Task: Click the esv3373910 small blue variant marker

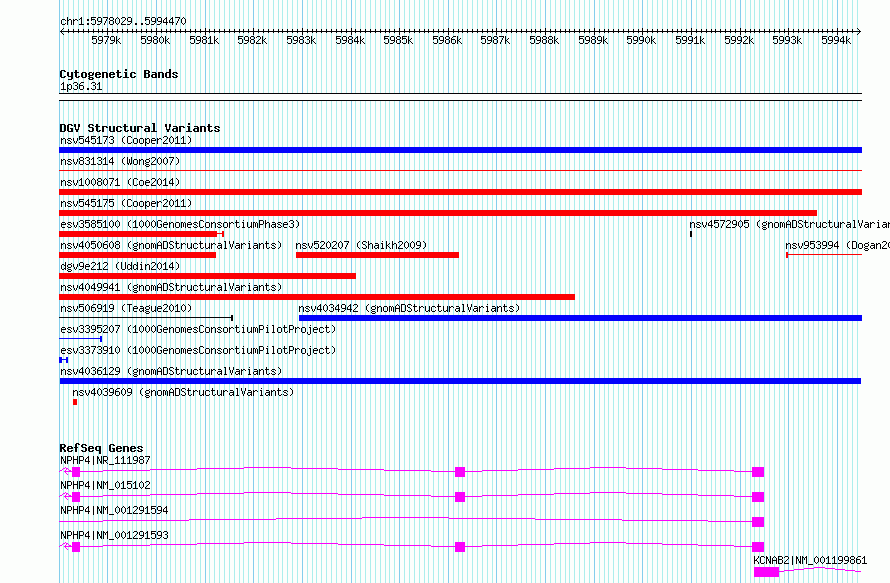Action: point(64,360)
